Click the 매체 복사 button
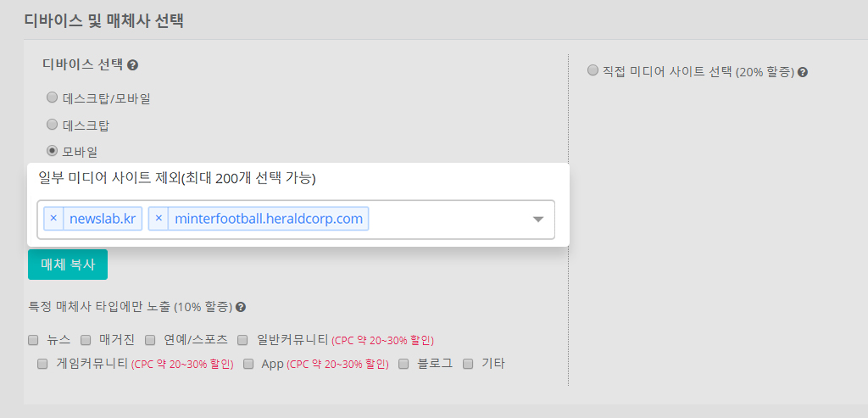 coord(68,265)
